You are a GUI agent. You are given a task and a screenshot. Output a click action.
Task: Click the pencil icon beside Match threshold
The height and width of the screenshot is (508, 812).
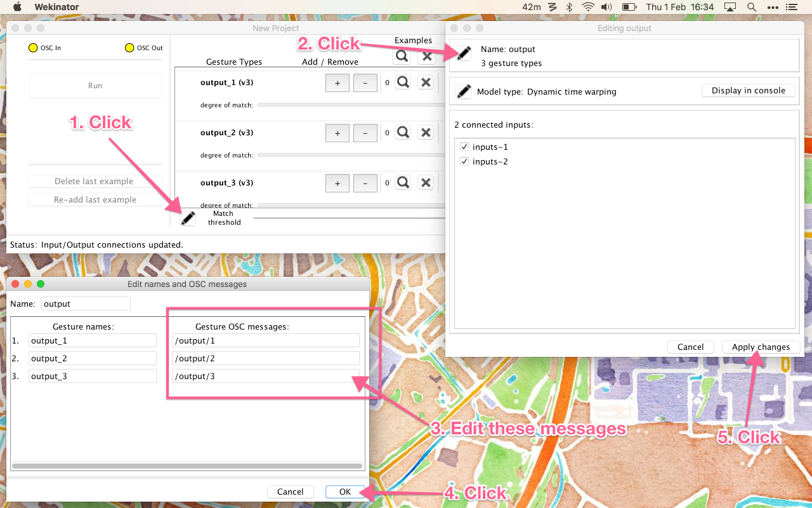point(188,218)
